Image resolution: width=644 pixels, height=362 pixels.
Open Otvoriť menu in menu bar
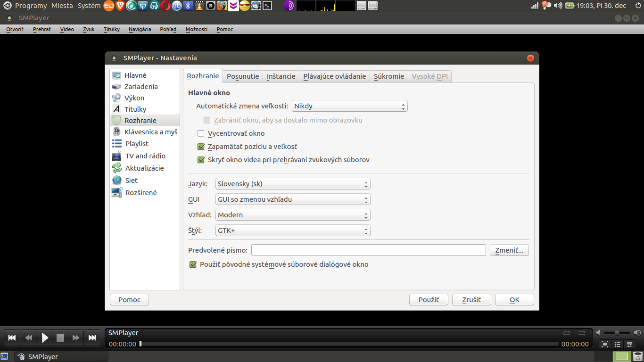[x=15, y=29]
